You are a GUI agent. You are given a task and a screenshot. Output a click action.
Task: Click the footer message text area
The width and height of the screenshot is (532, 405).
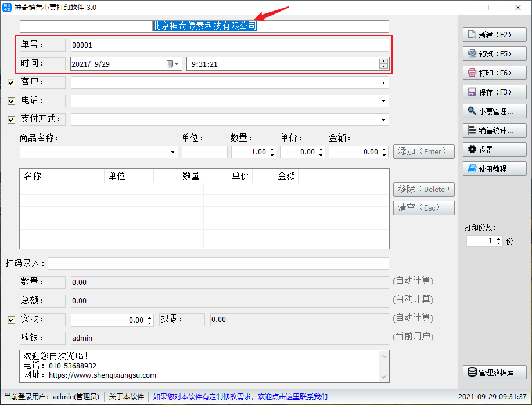click(204, 366)
